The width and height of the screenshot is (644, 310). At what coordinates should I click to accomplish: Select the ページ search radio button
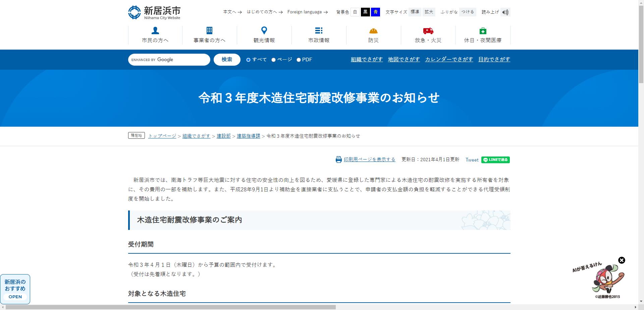pos(274,60)
